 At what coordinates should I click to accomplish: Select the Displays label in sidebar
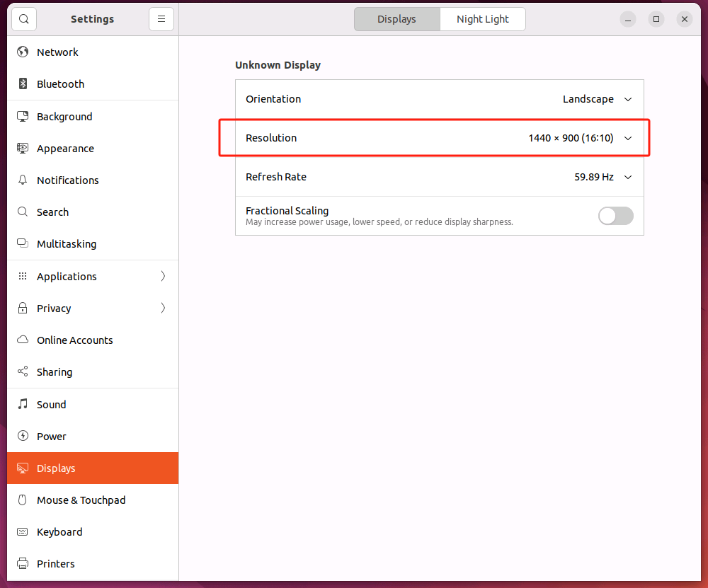pos(56,468)
